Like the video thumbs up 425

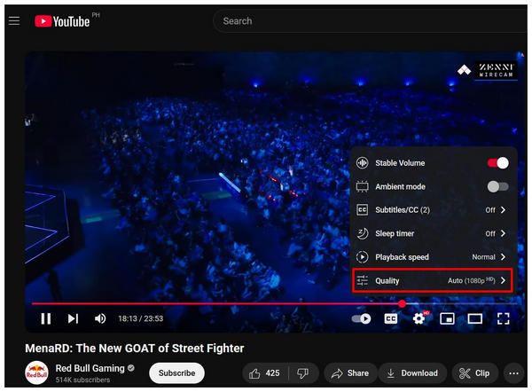tap(264, 373)
